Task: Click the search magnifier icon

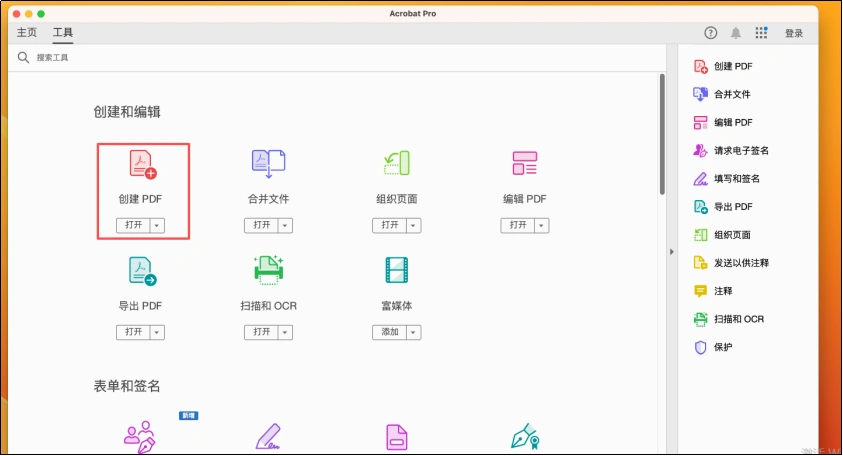Action: (23, 58)
